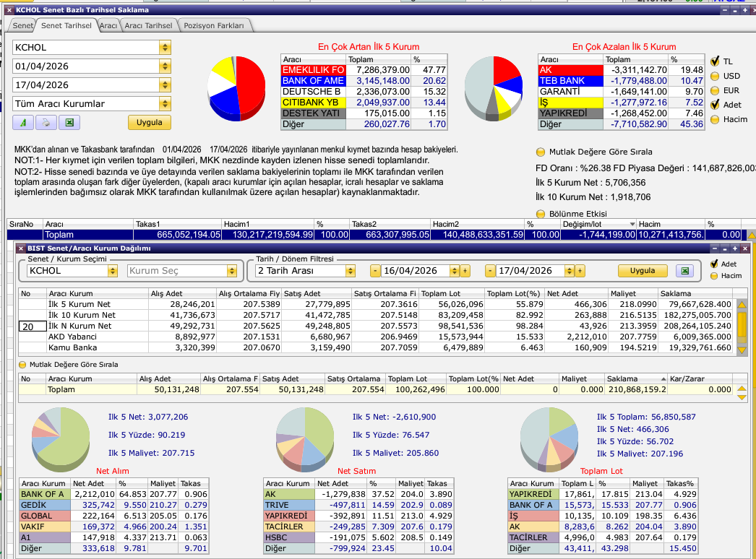756x559 pixels.
Task: Select GEDİK row in Net Alım table
Action: [113, 505]
